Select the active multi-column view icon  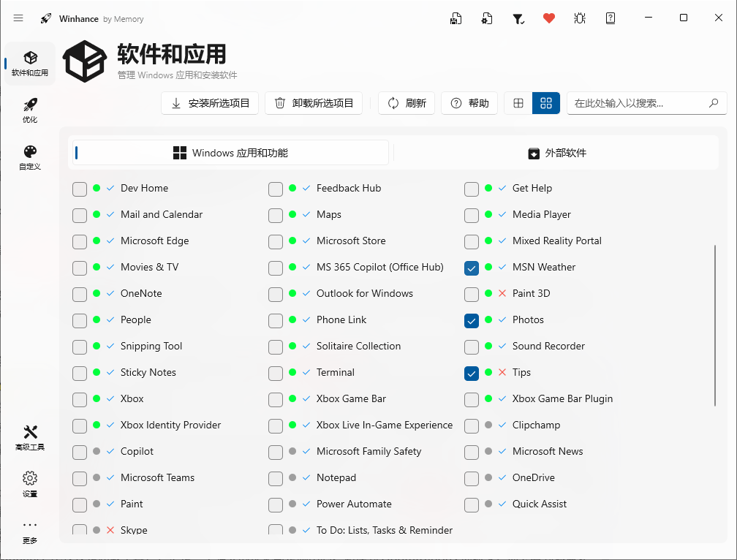tap(545, 103)
